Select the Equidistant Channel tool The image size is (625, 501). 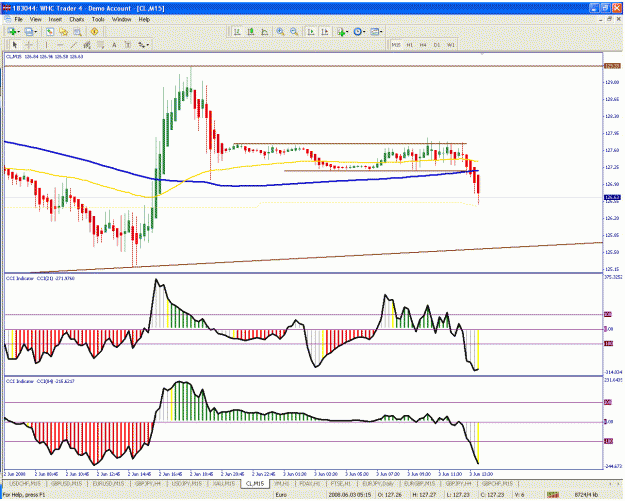(x=87, y=45)
